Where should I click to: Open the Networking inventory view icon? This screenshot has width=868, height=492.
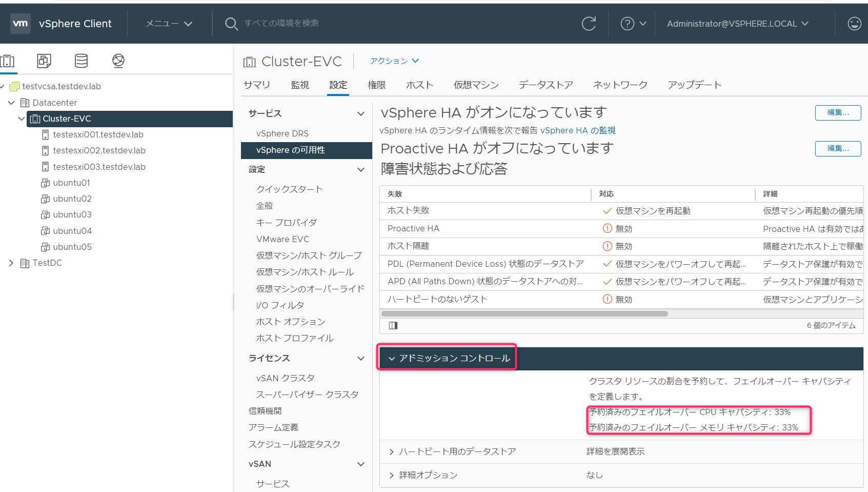(x=118, y=61)
